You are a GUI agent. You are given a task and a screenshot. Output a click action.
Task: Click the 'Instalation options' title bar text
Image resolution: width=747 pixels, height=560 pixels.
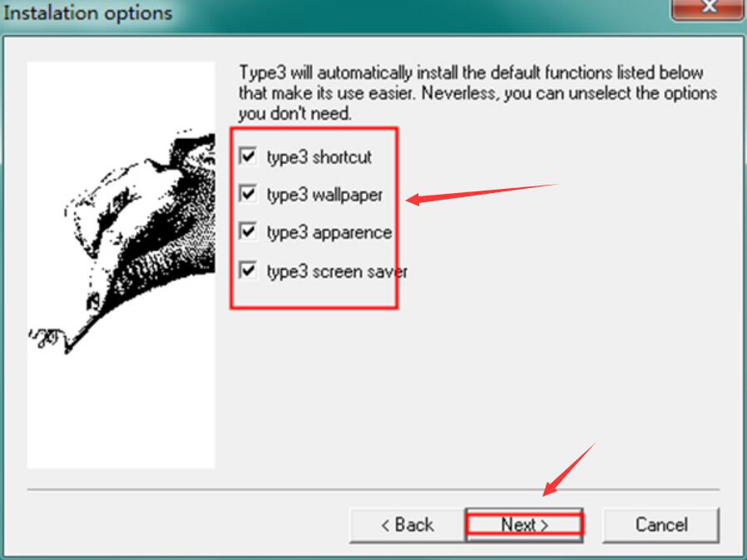click(x=87, y=12)
